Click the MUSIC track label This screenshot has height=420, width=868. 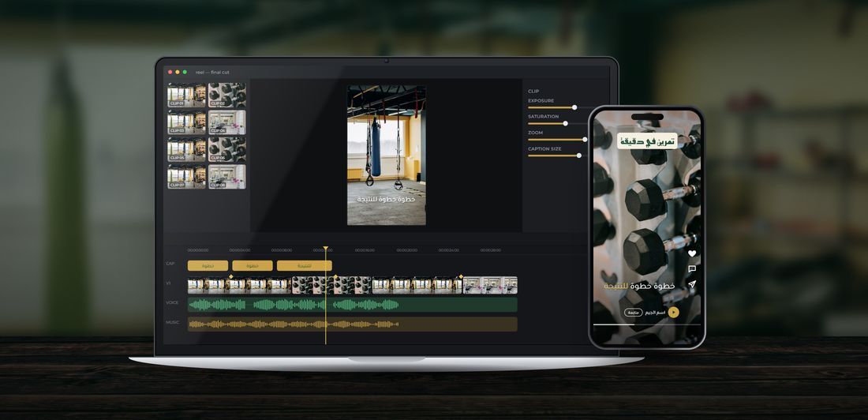[172, 322]
